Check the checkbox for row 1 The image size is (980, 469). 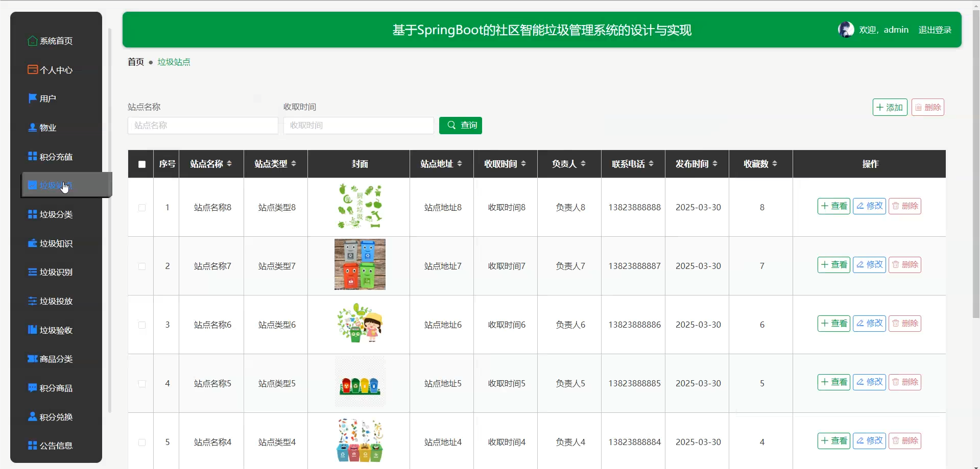click(142, 208)
